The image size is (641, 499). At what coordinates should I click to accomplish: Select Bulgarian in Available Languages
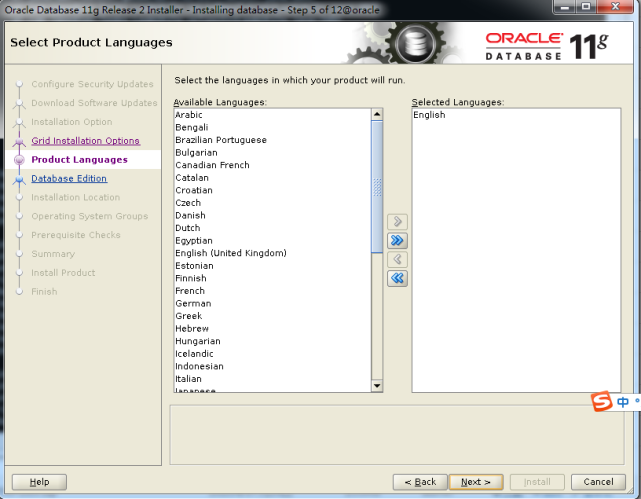pos(272,152)
